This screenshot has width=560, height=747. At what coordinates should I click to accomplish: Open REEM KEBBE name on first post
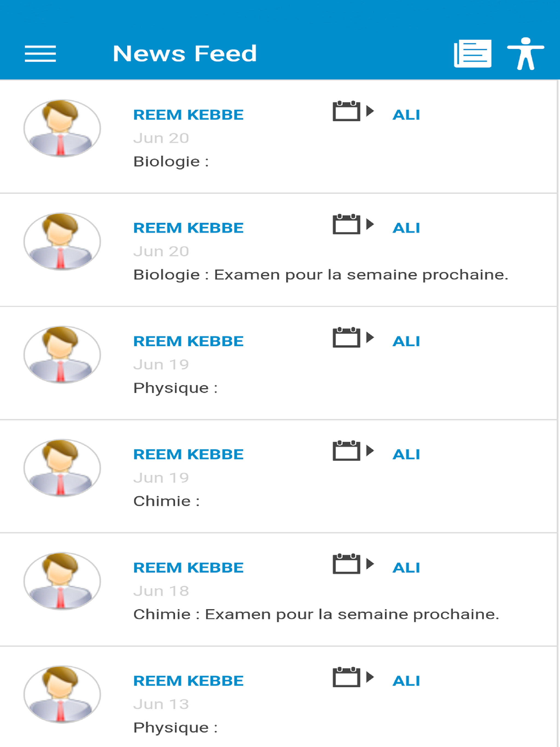point(188,115)
